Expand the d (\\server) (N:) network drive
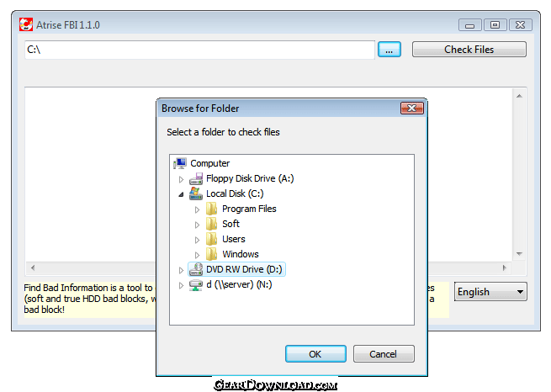 click(x=181, y=285)
